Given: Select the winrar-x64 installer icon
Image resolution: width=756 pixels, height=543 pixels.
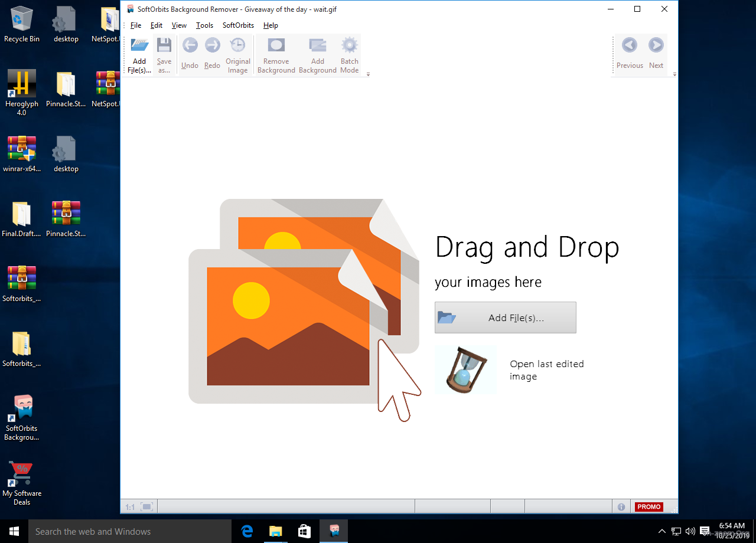Looking at the screenshot, I should (22, 155).
